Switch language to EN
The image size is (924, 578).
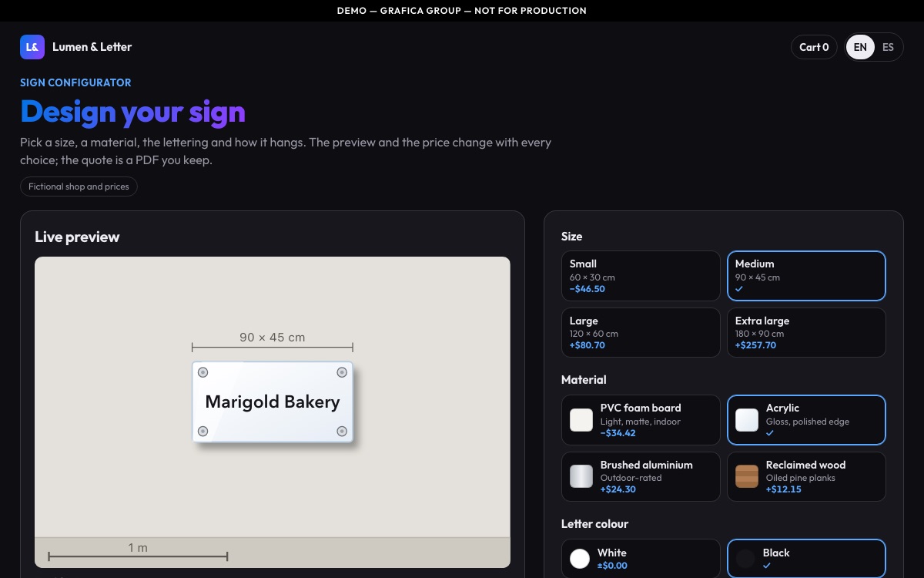(860, 47)
